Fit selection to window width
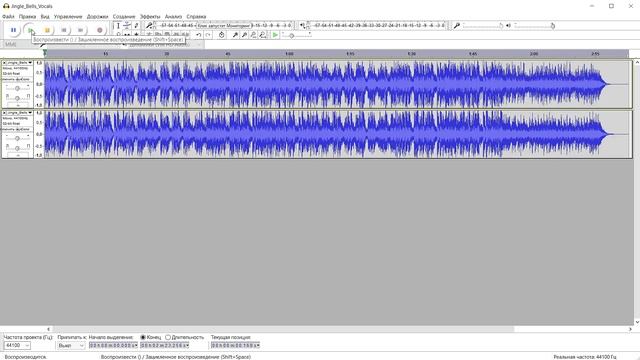 pos(253,35)
